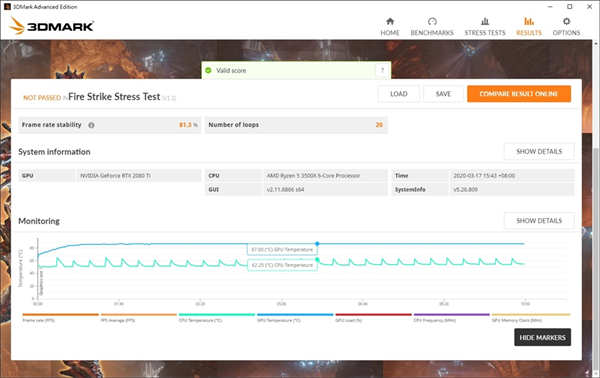Show details for System information
Image resolution: width=600 pixels, height=378 pixels.
[x=539, y=152]
